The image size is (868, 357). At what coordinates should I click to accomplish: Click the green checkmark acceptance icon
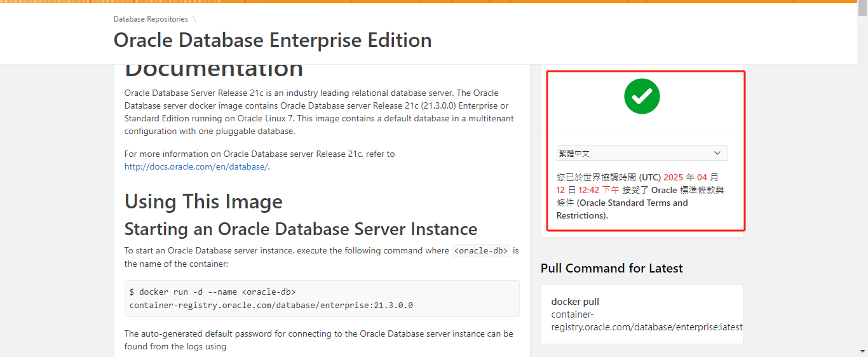click(x=642, y=96)
